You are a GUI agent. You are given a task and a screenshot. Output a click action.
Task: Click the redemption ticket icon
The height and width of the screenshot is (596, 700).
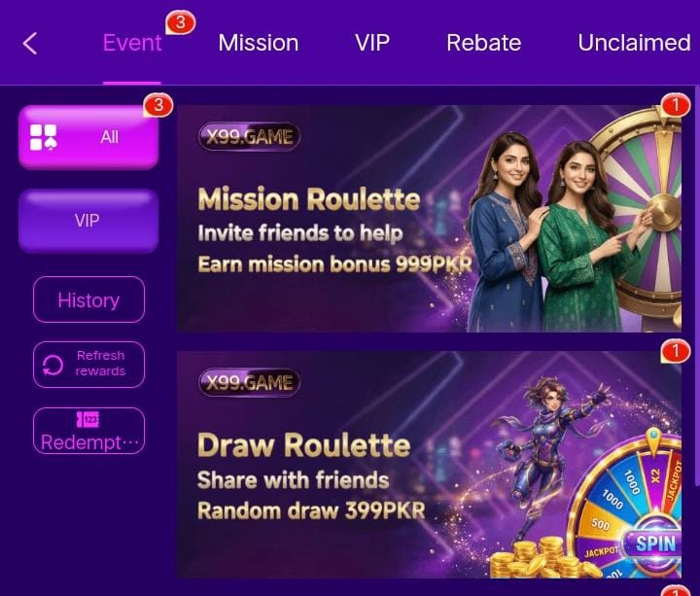pyautogui.click(x=87, y=420)
